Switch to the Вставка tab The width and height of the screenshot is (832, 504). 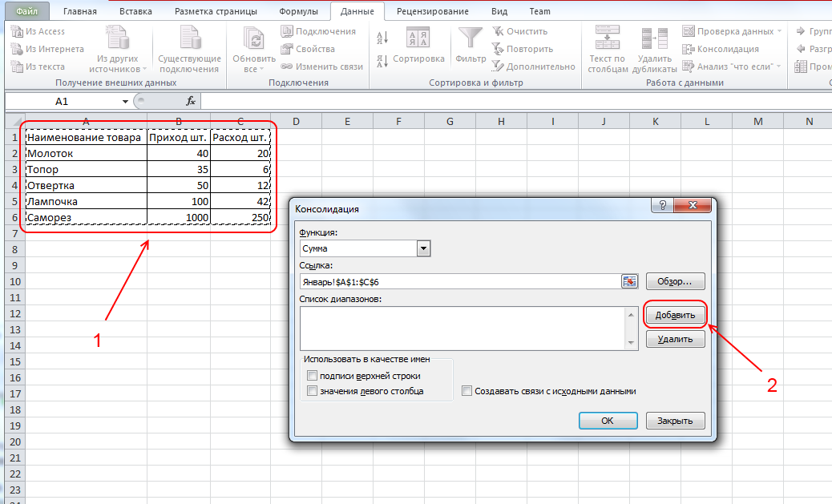click(x=135, y=11)
